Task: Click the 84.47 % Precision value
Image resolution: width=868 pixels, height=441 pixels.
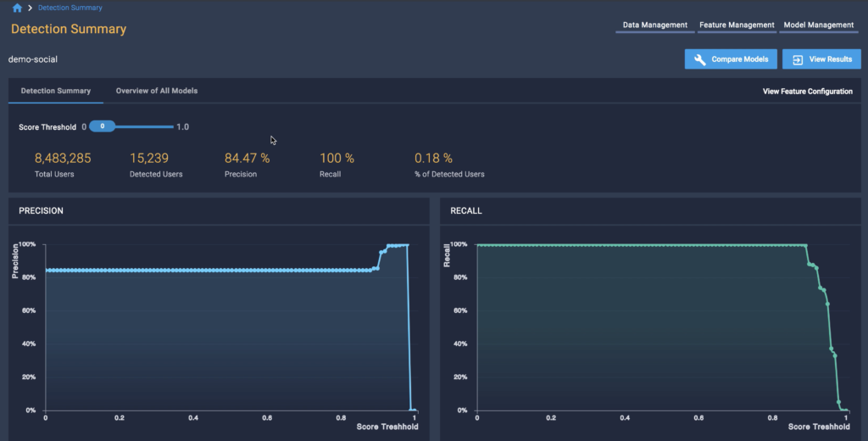Action: pos(247,159)
